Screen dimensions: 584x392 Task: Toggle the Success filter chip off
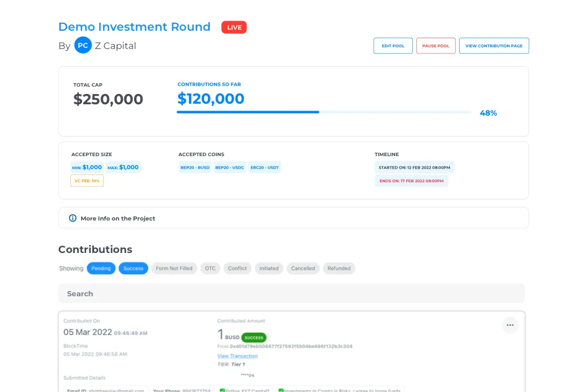click(x=133, y=268)
